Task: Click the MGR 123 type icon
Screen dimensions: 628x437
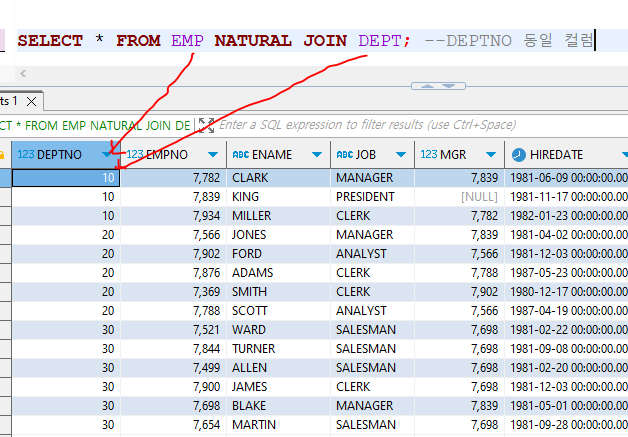Action: click(x=429, y=155)
